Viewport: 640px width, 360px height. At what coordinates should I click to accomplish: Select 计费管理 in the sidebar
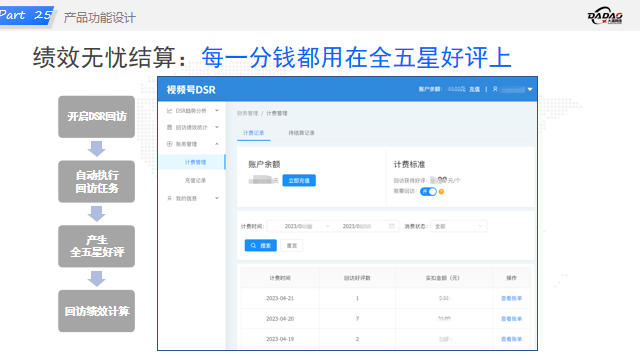coord(192,162)
